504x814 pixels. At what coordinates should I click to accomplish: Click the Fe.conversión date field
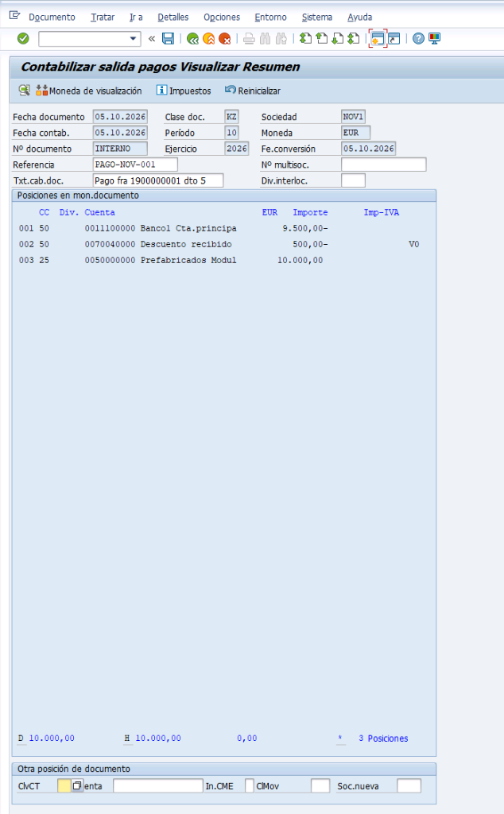(369, 149)
